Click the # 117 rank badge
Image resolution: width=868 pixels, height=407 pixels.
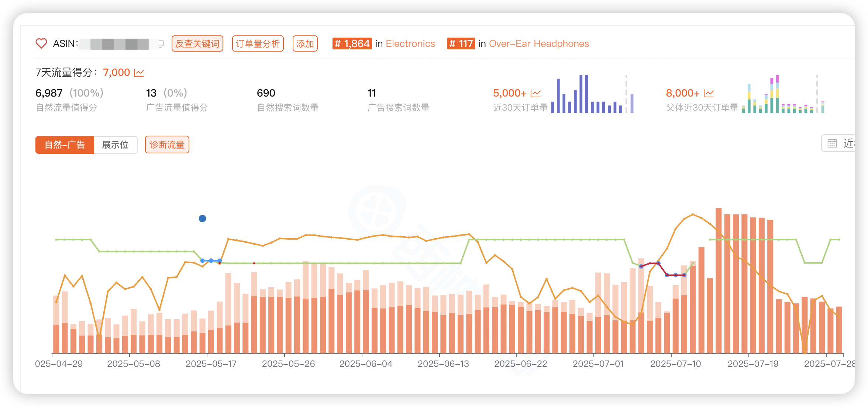click(461, 44)
